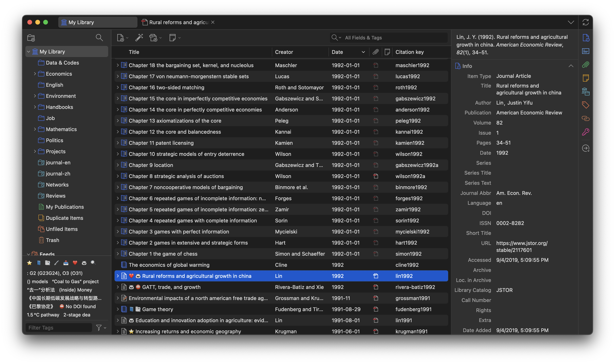
Task: Open the Tags pane icon in right sidebar
Action: tap(585, 105)
